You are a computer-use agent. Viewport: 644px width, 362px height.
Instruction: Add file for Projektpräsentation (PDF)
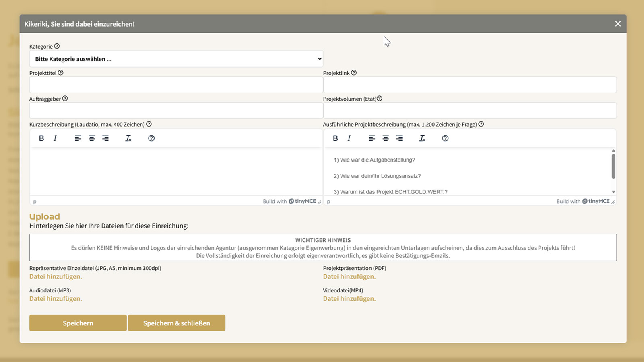point(349,277)
